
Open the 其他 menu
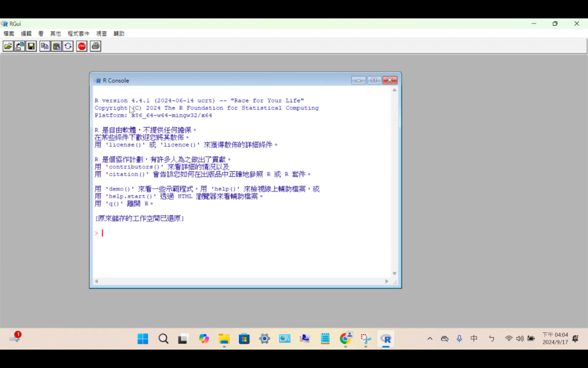click(56, 34)
